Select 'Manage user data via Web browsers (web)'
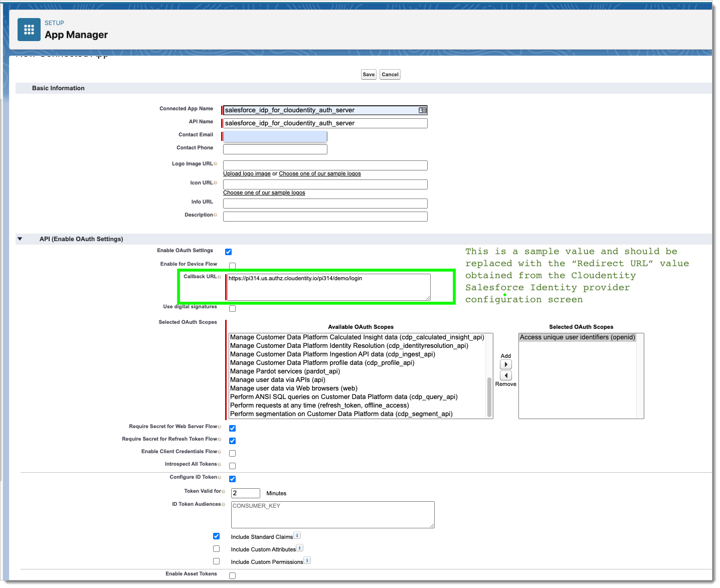Viewport: 720px width, 588px height. pos(294,388)
